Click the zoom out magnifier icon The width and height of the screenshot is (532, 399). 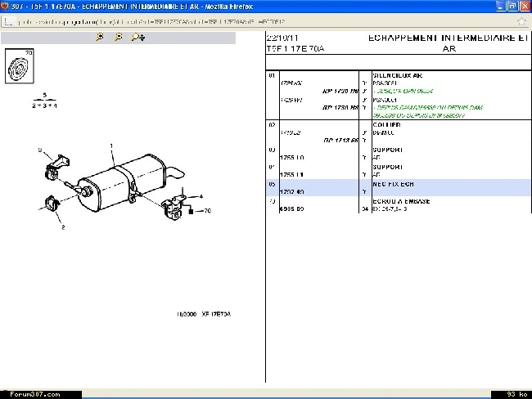click(119, 37)
